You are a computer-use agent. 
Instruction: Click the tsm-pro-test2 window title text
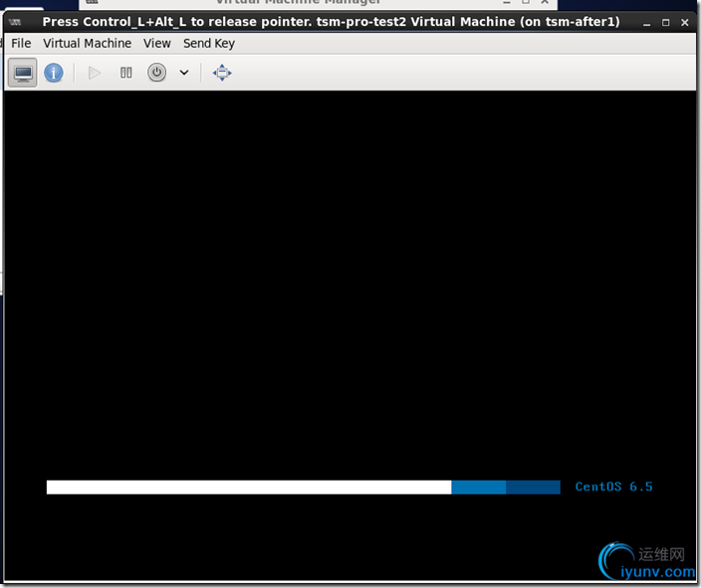point(331,22)
